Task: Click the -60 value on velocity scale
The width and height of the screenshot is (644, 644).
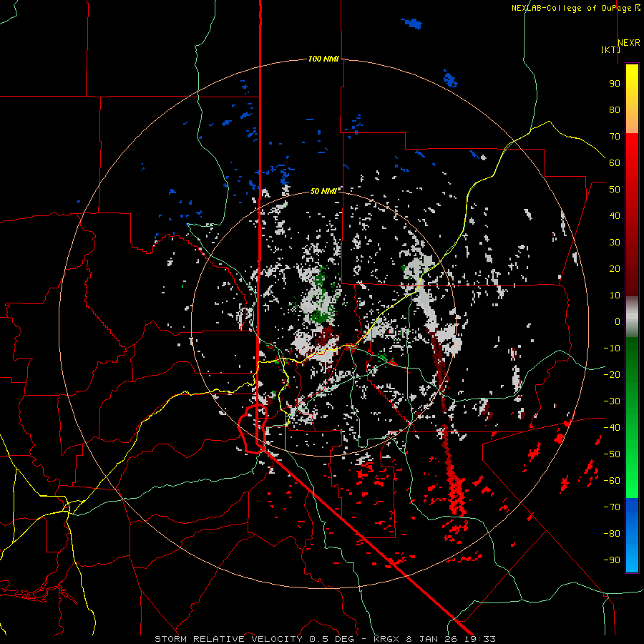Action: coord(612,481)
